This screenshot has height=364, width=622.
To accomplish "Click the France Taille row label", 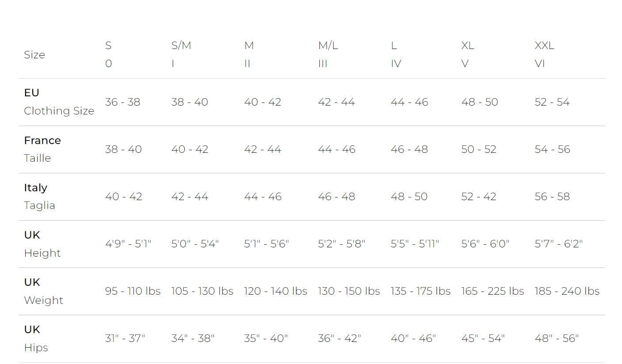I will click(42, 149).
